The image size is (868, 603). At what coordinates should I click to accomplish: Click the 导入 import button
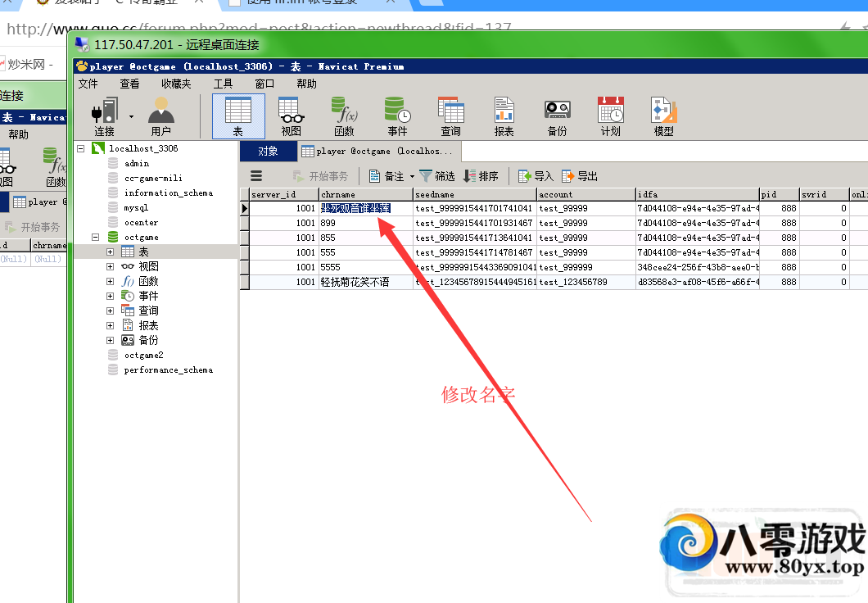point(536,176)
